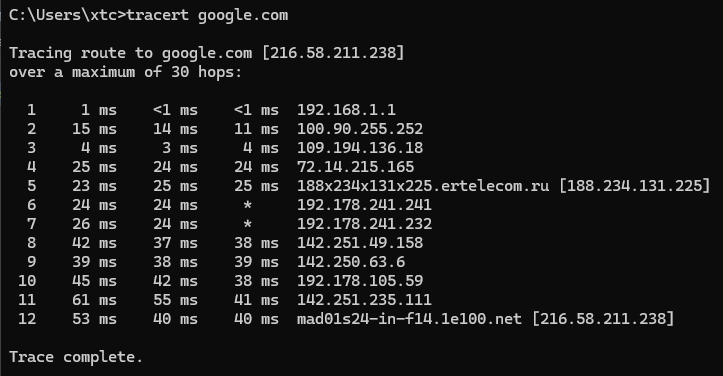
Task: Click the "Trace complete." text line
Action: point(76,357)
